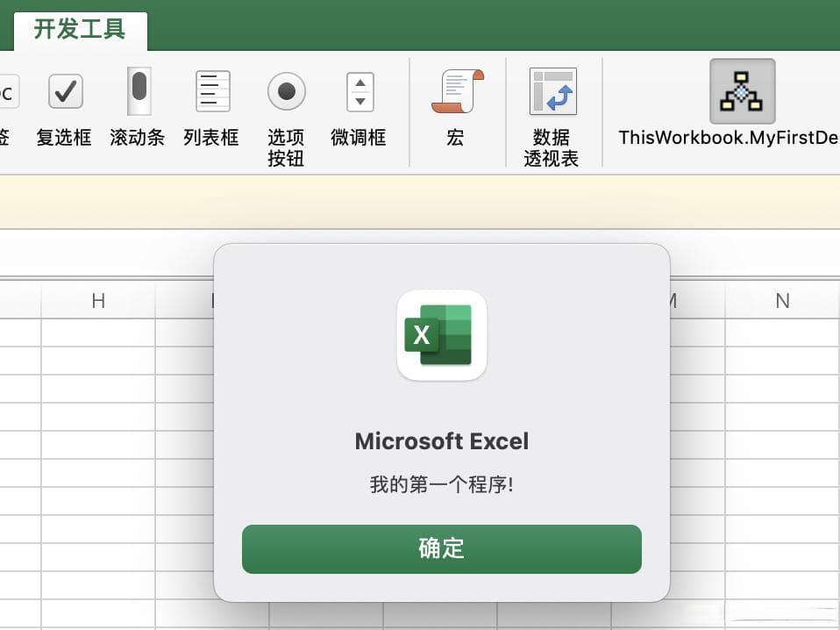Click the Excel app icon in dialog

pos(441,335)
